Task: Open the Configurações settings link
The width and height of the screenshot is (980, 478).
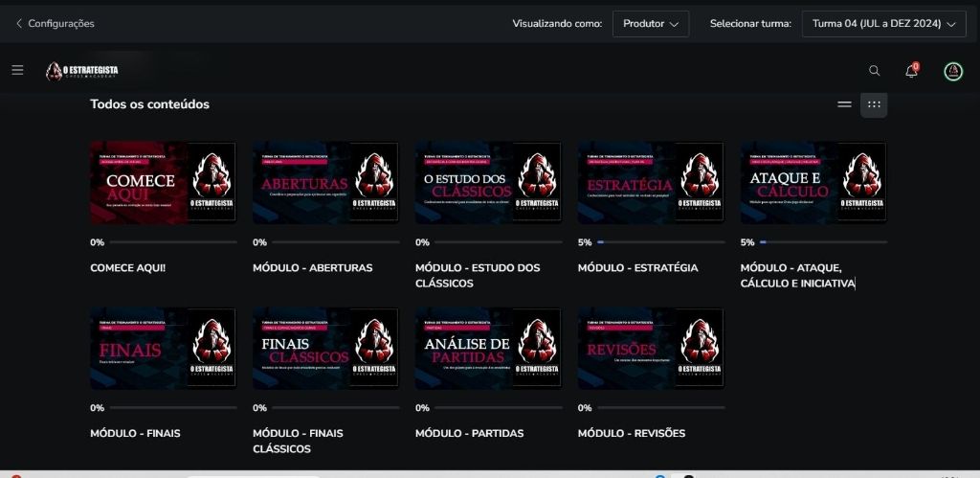Action: (x=61, y=24)
